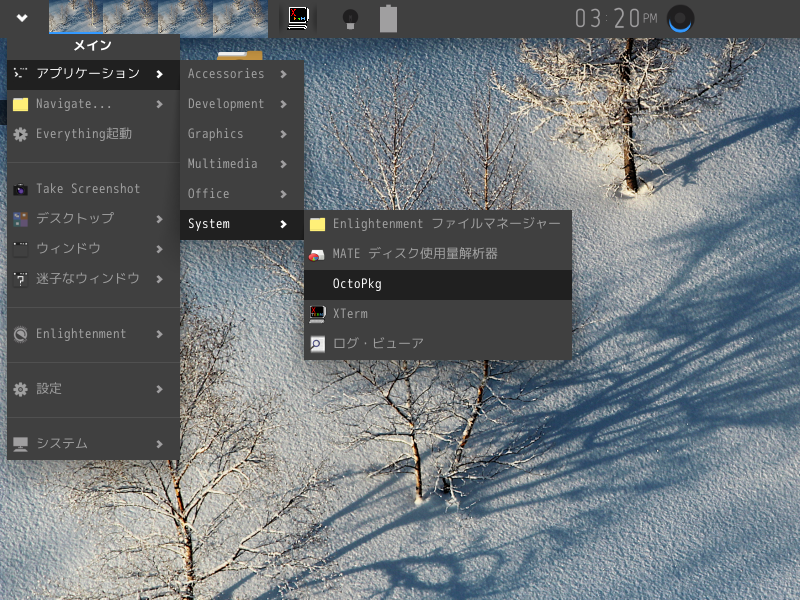
Task: Expand the Multimedia submenu arrow
Action: pos(283,164)
